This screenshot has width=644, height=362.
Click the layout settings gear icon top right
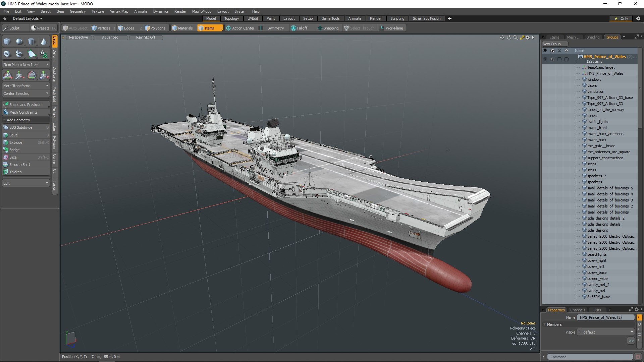638,18
